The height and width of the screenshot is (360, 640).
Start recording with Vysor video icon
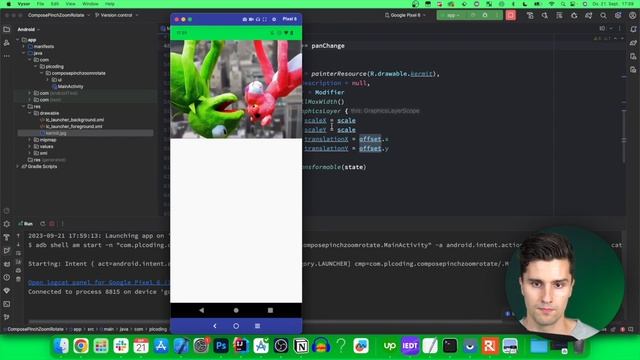coord(251,19)
